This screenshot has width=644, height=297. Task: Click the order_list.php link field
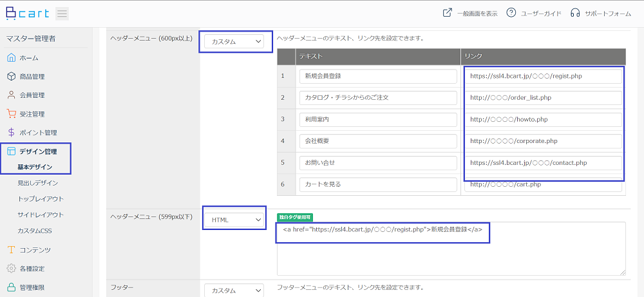pyautogui.click(x=543, y=98)
